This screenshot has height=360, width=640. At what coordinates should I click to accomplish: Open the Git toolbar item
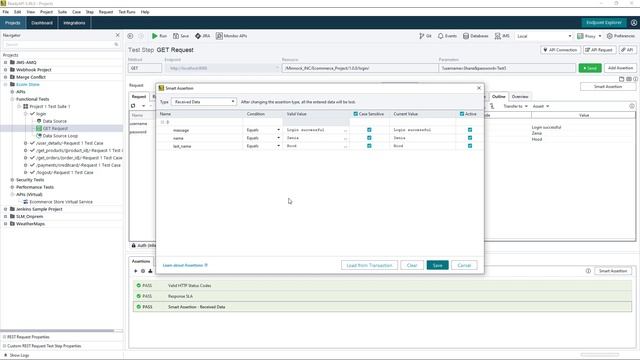coord(422,36)
